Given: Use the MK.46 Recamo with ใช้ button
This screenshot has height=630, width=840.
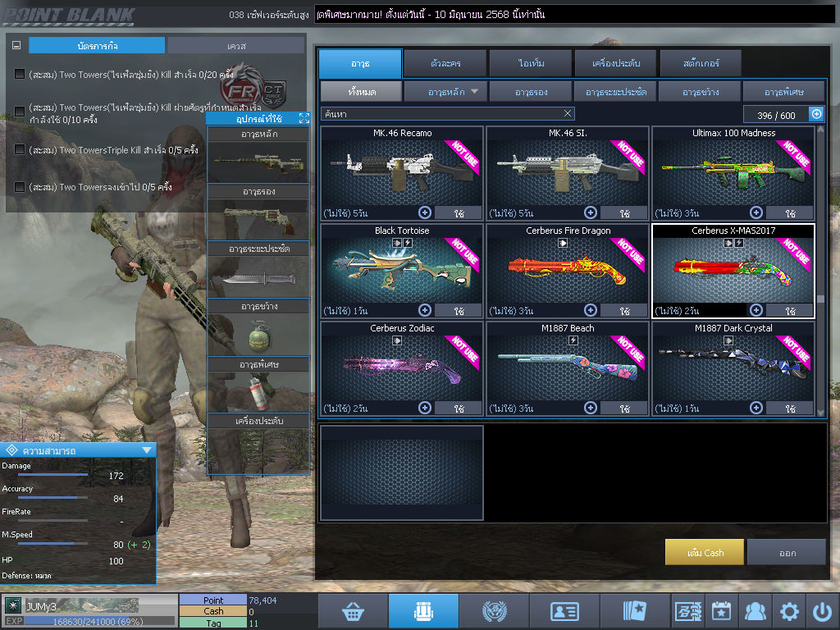Looking at the screenshot, I should pyautogui.click(x=459, y=213).
